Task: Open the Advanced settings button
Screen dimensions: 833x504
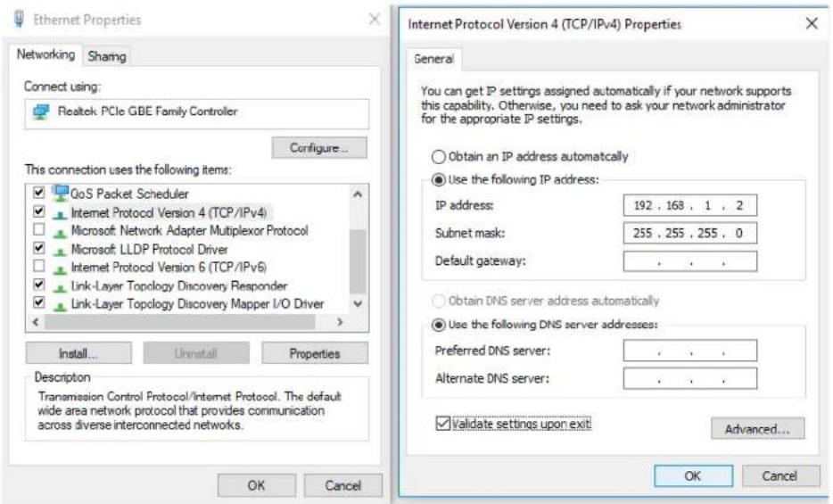Action: click(x=757, y=428)
